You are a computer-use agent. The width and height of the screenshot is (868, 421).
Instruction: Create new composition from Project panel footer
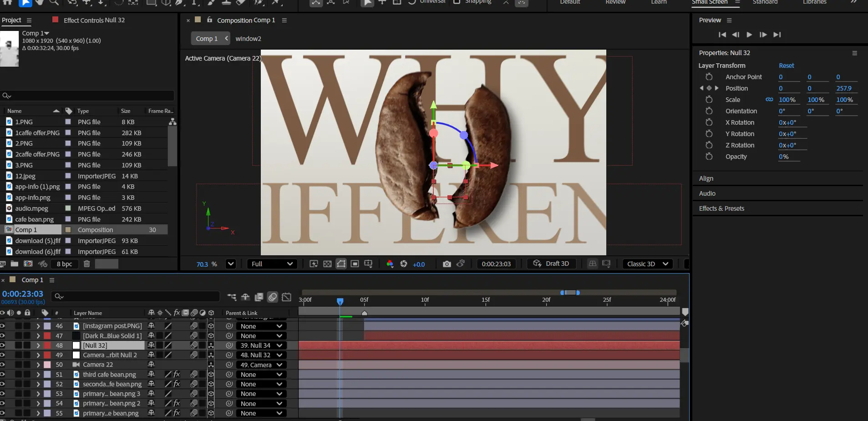pyautogui.click(x=28, y=264)
